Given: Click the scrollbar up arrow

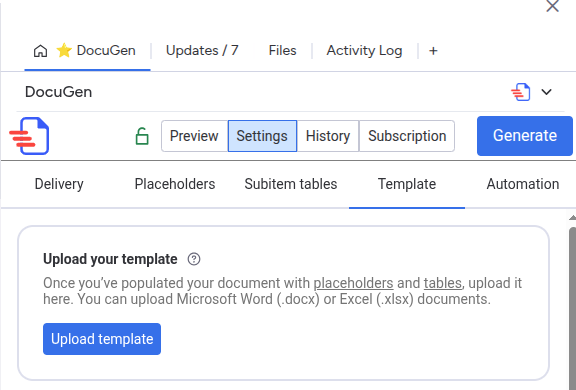Looking at the screenshot, I should 572,218.
